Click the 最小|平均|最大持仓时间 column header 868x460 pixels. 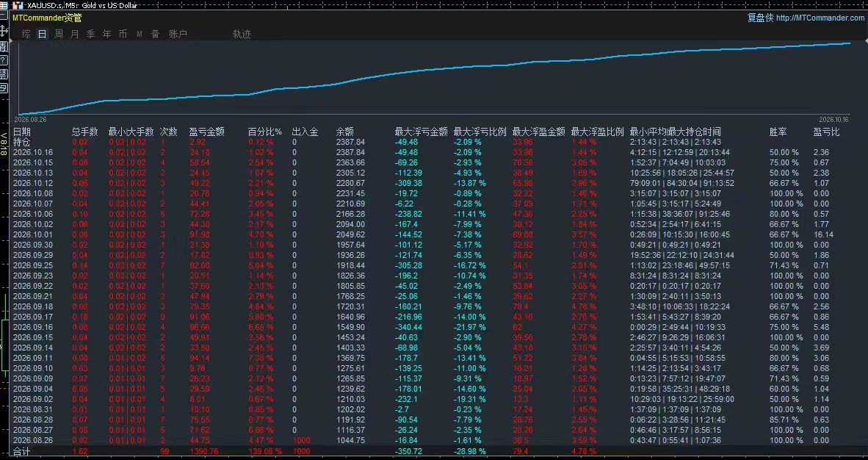676,132
